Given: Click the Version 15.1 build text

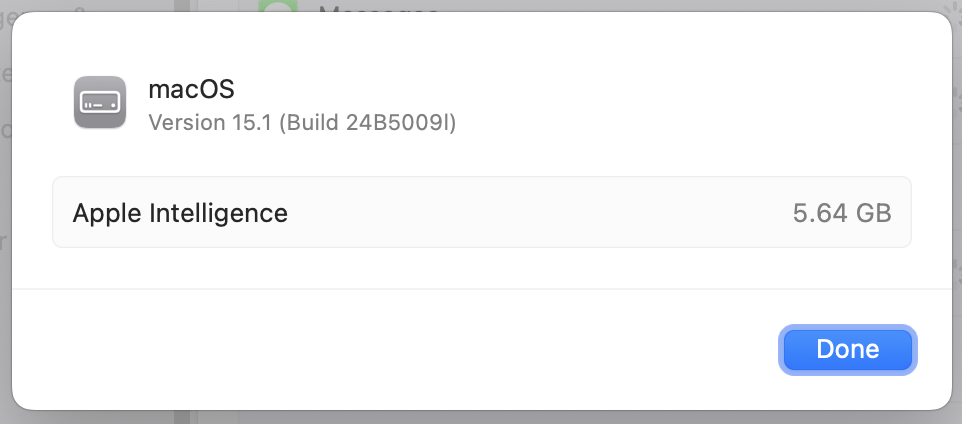Looking at the screenshot, I should (x=302, y=122).
